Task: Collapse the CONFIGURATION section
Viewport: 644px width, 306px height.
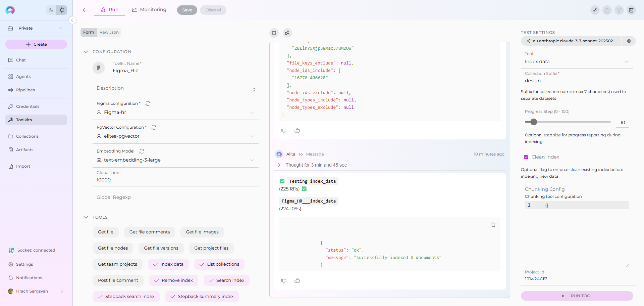Action: [86, 52]
